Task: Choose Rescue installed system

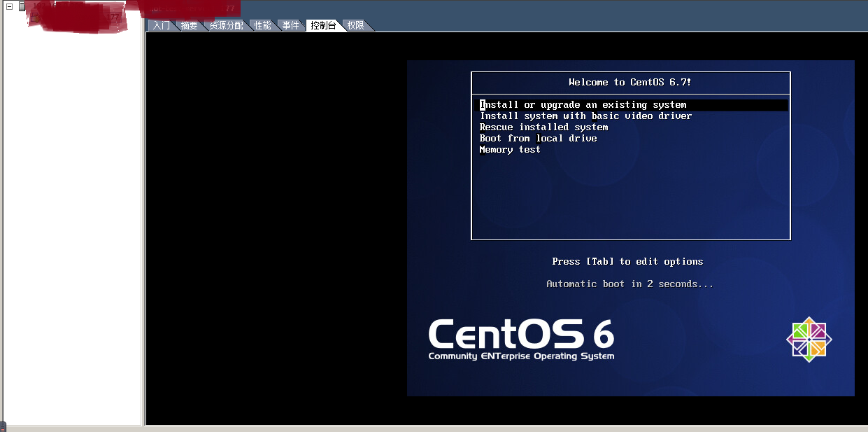Action: coord(543,127)
